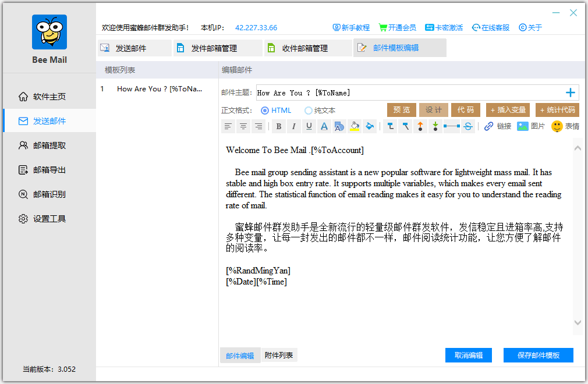This screenshot has width=588, height=384.
Task: Open 邮箱提取 in sidebar
Action: [x=49, y=145]
